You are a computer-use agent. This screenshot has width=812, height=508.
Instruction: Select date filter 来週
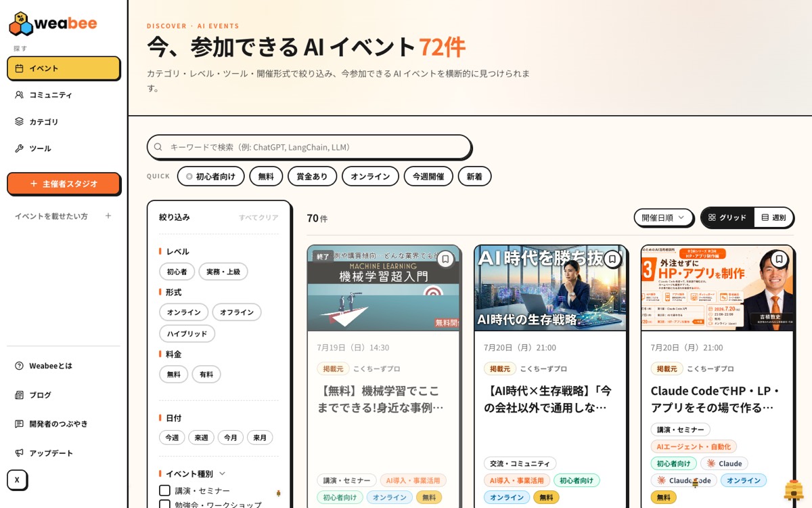click(x=201, y=438)
